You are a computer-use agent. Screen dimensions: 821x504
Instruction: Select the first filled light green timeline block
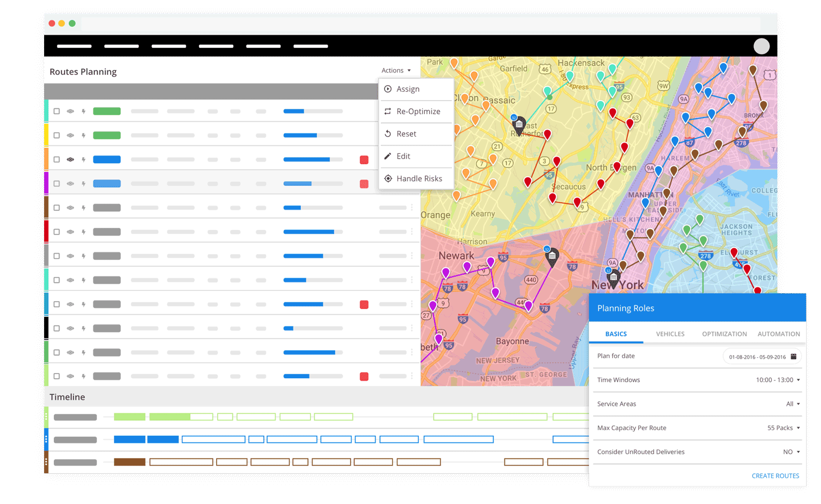129,417
